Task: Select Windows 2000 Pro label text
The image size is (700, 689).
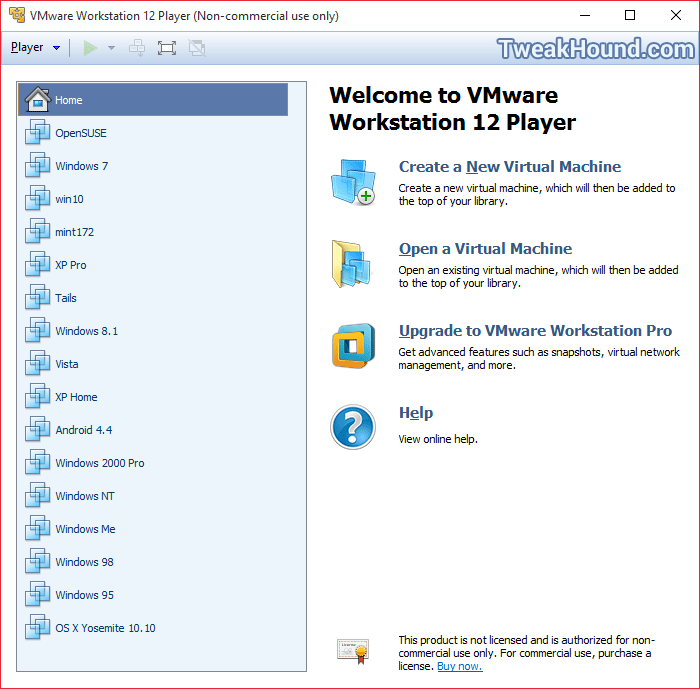Action: point(100,464)
